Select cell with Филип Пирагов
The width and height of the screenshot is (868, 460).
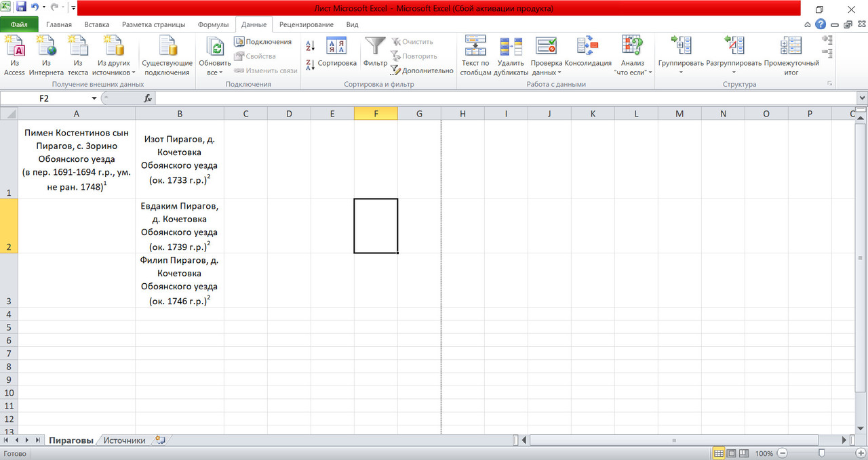179,280
